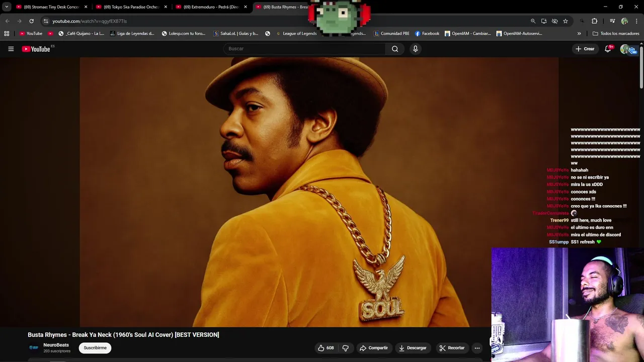The width and height of the screenshot is (644, 362).
Task: Reload the page with the refresh icon
Action: coord(31,21)
